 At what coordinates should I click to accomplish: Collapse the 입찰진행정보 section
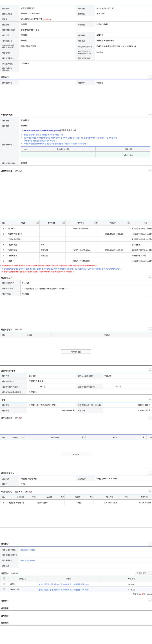[150, 171]
